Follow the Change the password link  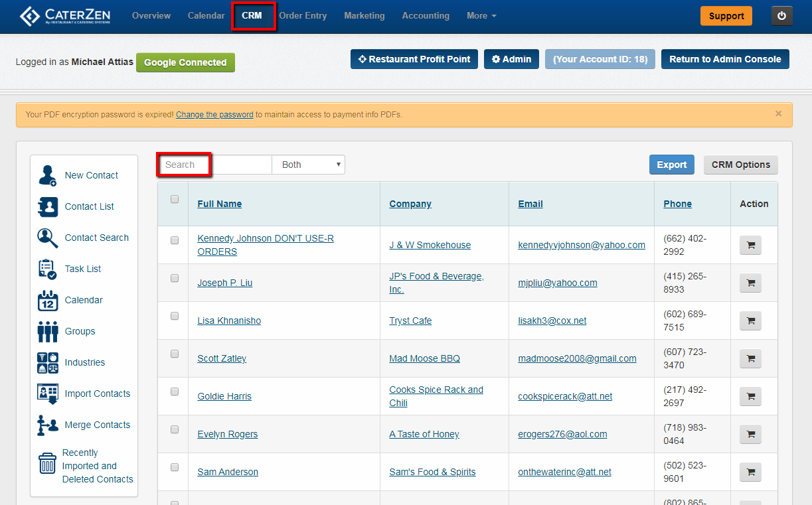pos(214,114)
